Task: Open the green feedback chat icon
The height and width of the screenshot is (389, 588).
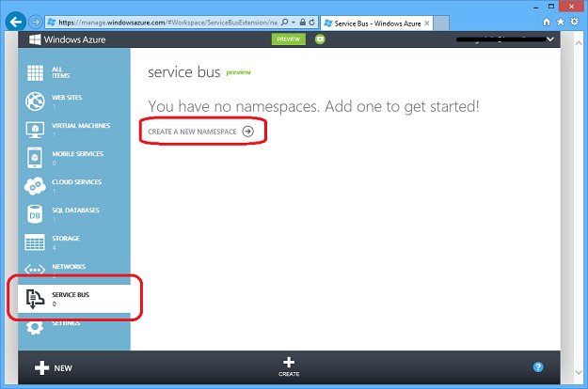Action: click(320, 39)
